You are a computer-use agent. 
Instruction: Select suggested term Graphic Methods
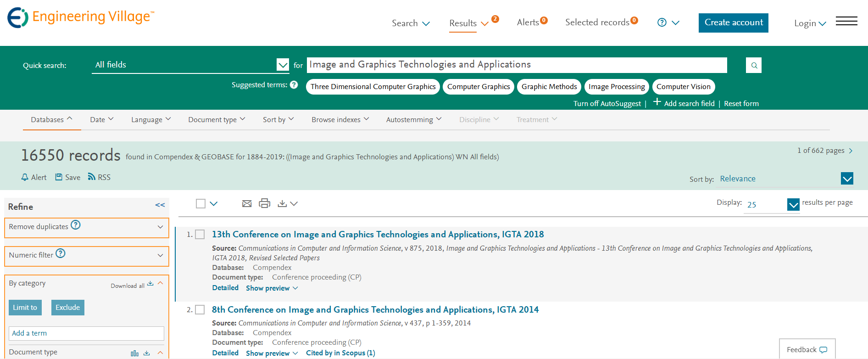tap(549, 87)
